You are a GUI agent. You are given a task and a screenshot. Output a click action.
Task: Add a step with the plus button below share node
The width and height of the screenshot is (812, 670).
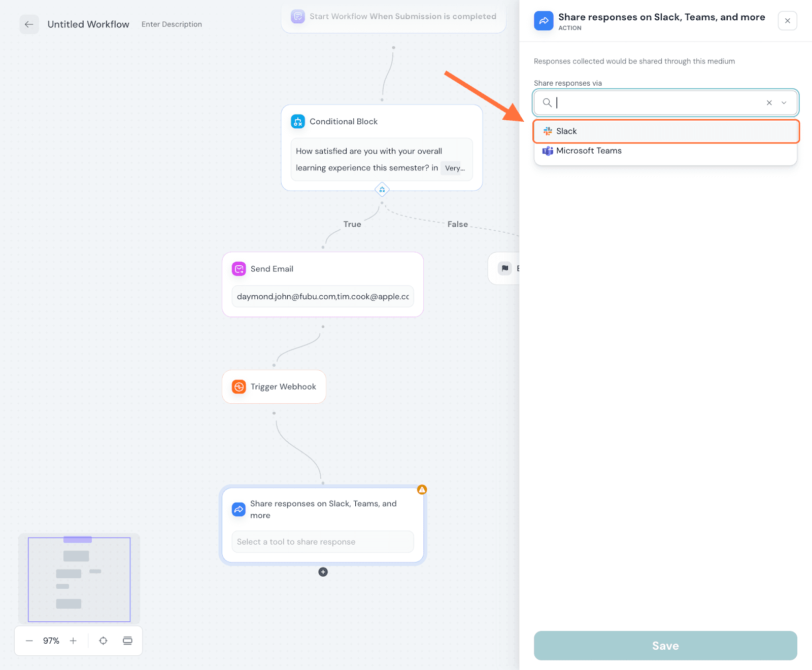point(323,572)
